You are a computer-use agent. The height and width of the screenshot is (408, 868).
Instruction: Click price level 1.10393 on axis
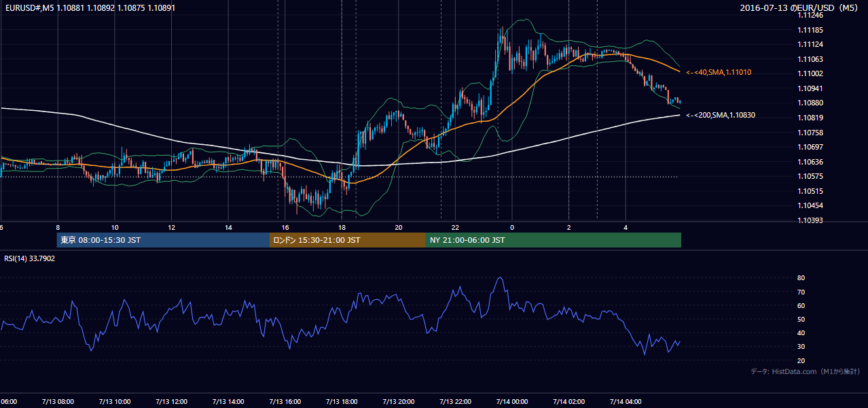point(810,220)
